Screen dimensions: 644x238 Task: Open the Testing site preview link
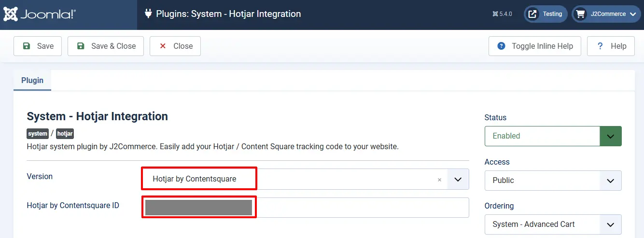[546, 14]
